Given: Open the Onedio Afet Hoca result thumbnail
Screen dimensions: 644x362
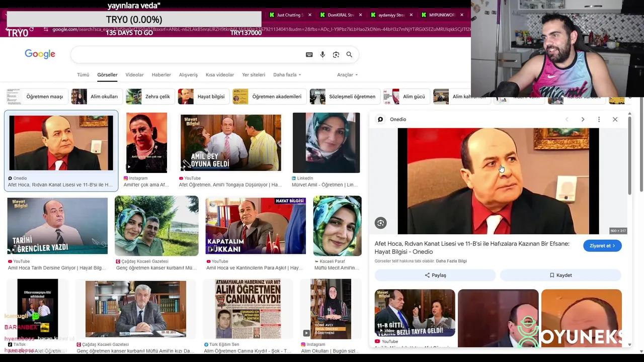Looking at the screenshot, I should 61,143.
